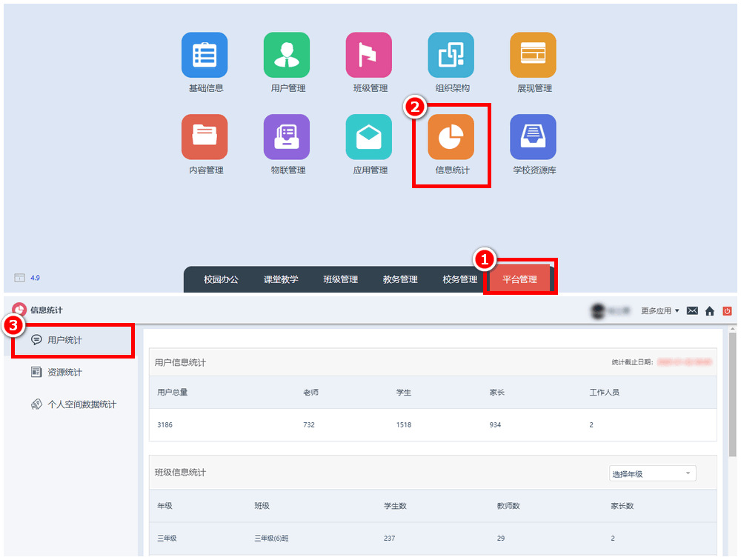Screen dimensions: 741x560
Task: Open the 更多应用 dropdown menu
Action: click(659, 311)
